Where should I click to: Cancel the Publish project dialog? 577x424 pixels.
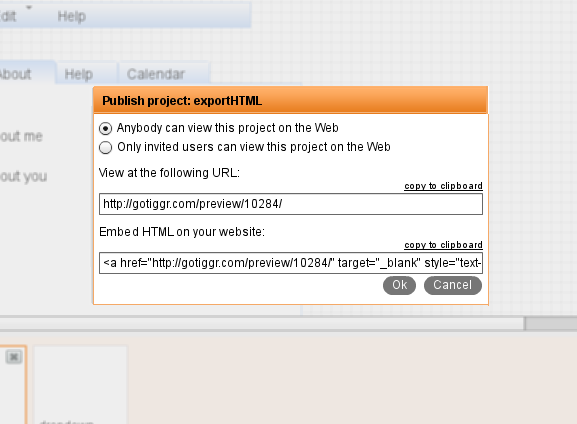[x=453, y=285]
